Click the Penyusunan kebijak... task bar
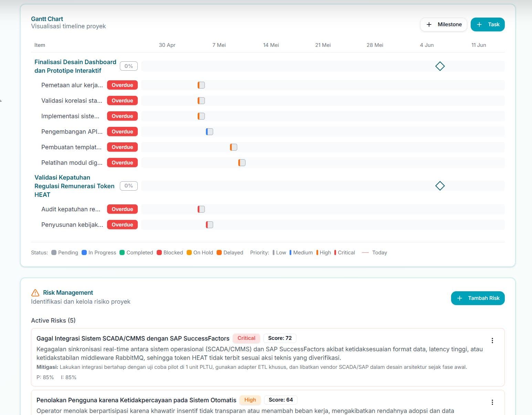Screen dimensions: 532x415 209,225
